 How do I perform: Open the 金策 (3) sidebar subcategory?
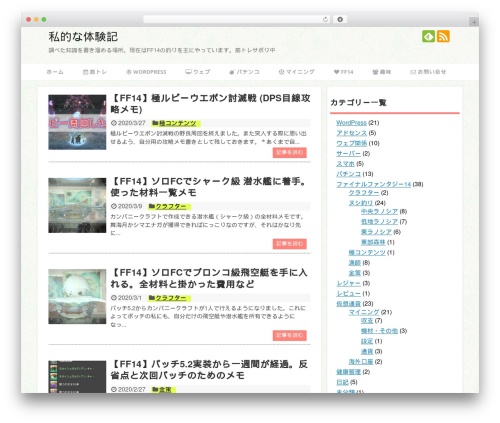tap(355, 273)
